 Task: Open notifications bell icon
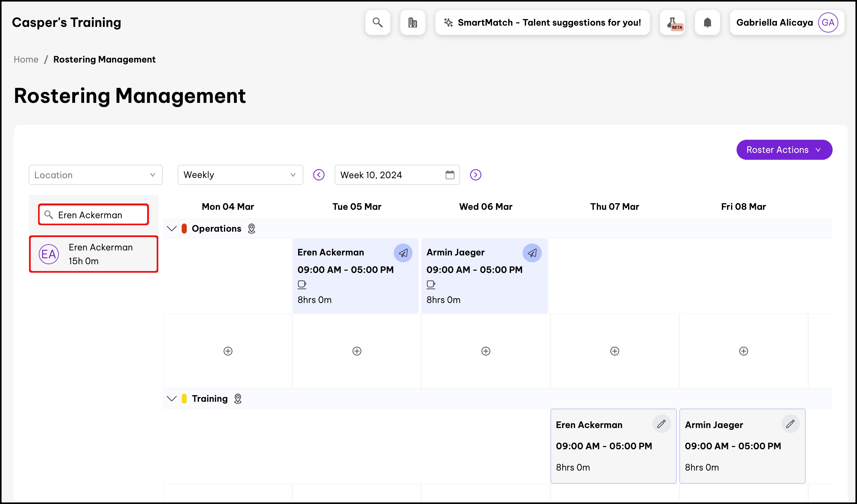coord(707,23)
